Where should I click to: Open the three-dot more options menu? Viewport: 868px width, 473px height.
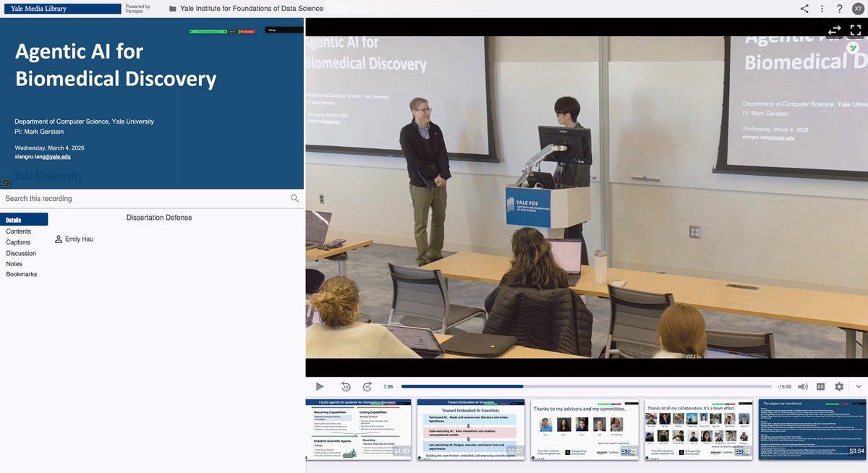[822, 9]
